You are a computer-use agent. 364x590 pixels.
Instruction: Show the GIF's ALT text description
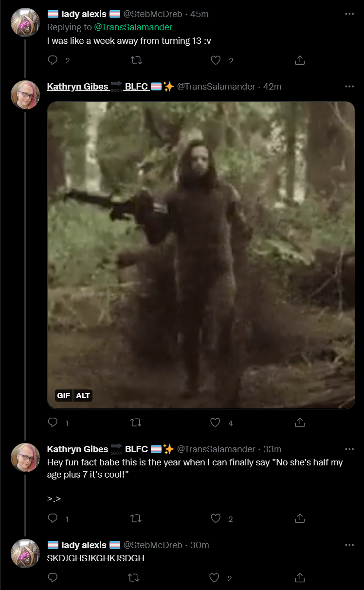click(83, 395)
